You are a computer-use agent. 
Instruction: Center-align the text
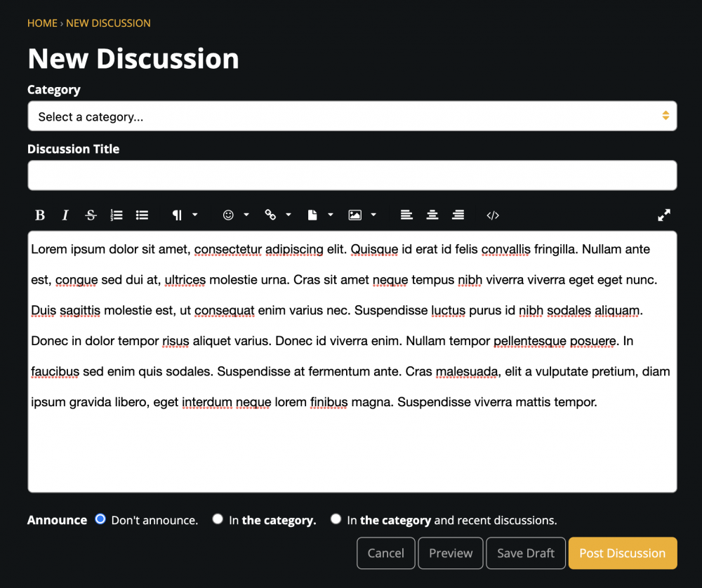click(x=432, y=215)
